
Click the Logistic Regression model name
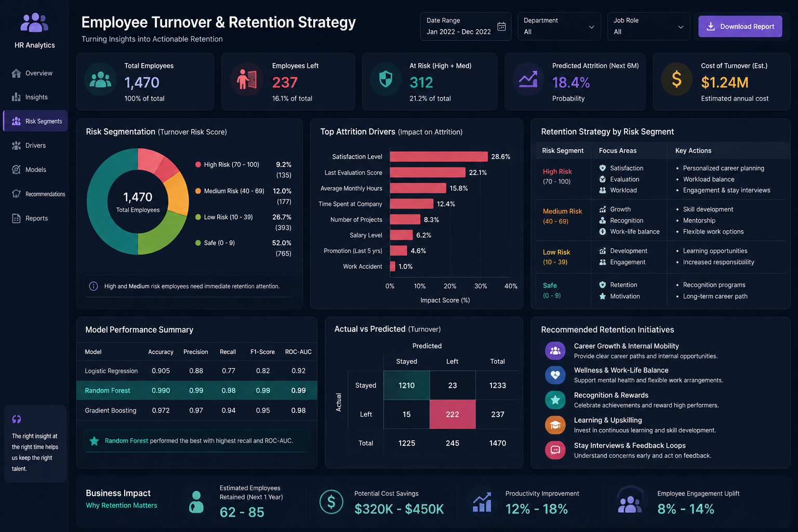click(111, 371)
